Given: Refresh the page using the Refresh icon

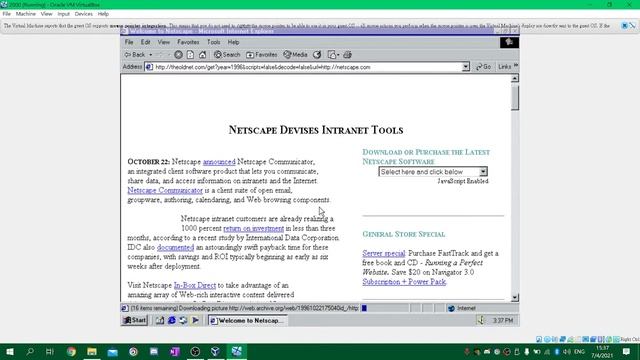Looking at the screenshot, I should [x=190, y=55].
